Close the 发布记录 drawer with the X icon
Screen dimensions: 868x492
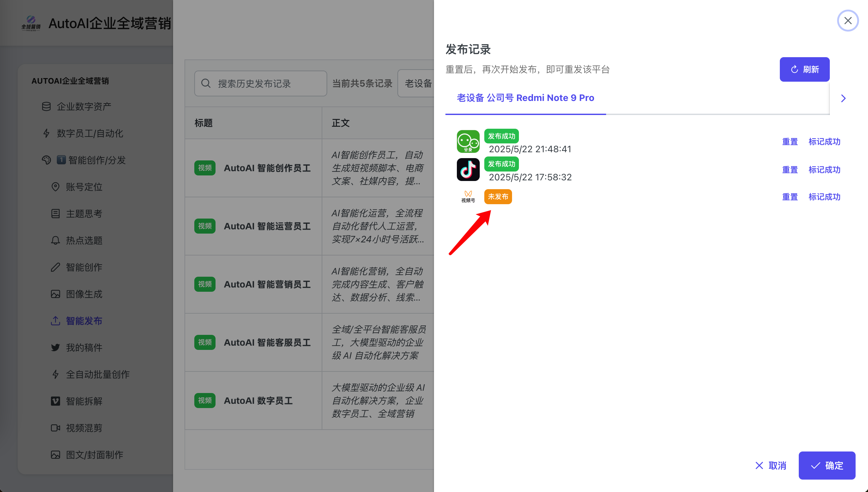click(x=847, y=21)
